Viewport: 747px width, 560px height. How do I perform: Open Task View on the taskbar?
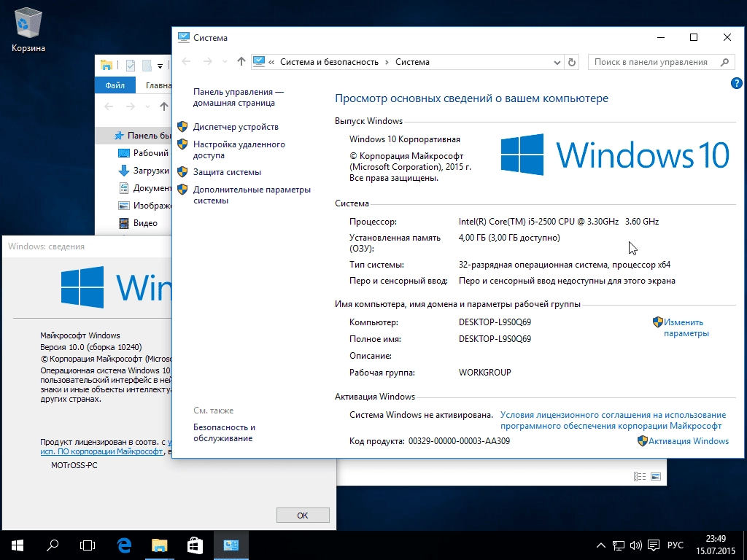coord(88,545)
